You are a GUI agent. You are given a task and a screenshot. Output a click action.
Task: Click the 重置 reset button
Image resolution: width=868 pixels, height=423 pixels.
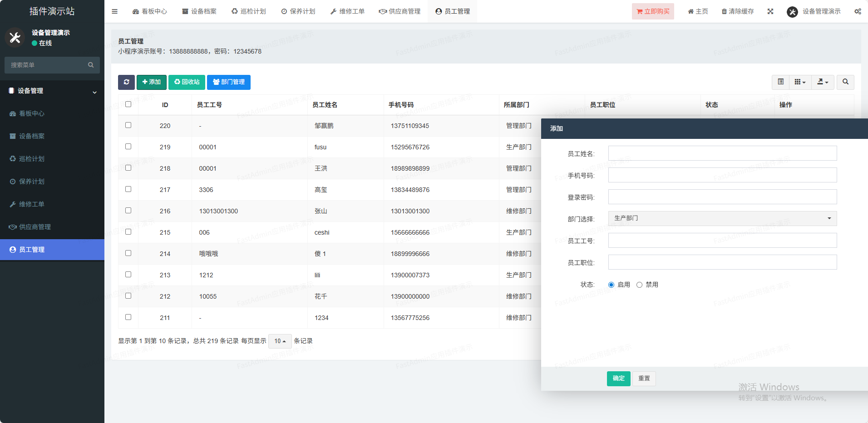pyautogui.click(x=644, y=379)
